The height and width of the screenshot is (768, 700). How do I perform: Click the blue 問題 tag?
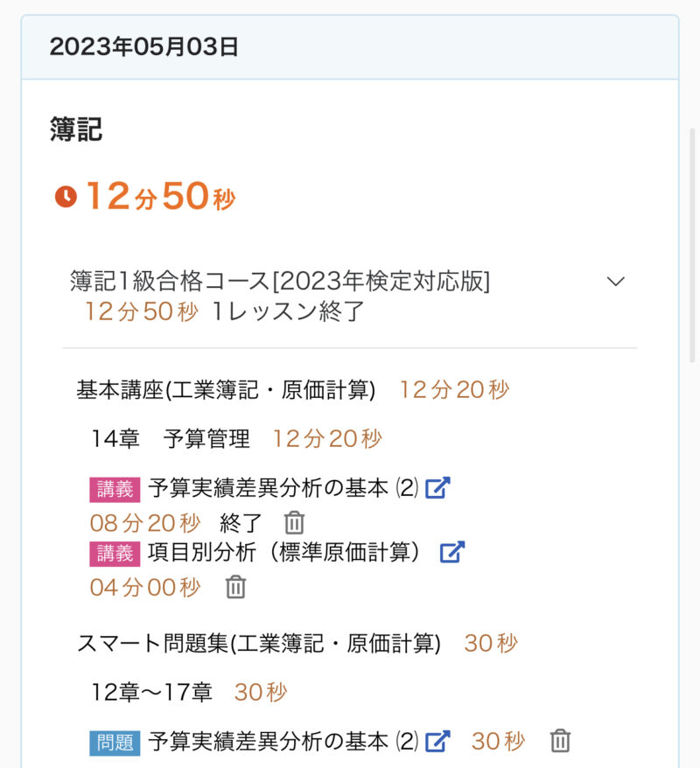click(x=115, y=743)
